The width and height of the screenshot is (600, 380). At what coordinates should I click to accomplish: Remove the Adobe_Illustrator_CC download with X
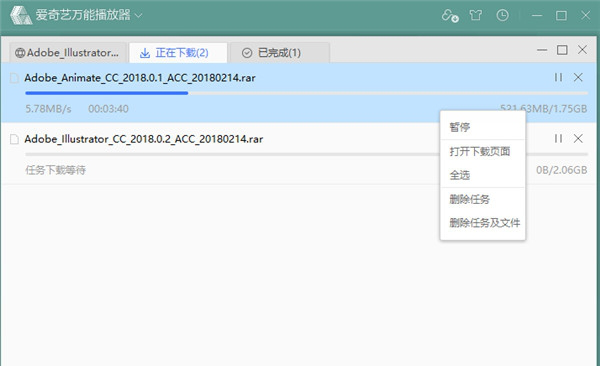[x=578, y=138]
